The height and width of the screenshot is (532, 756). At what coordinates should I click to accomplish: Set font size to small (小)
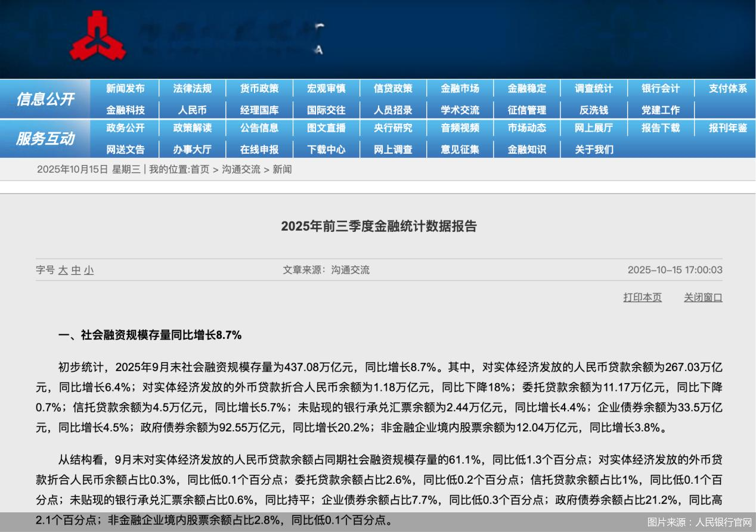pyautogui.click(x=89, y=270)
